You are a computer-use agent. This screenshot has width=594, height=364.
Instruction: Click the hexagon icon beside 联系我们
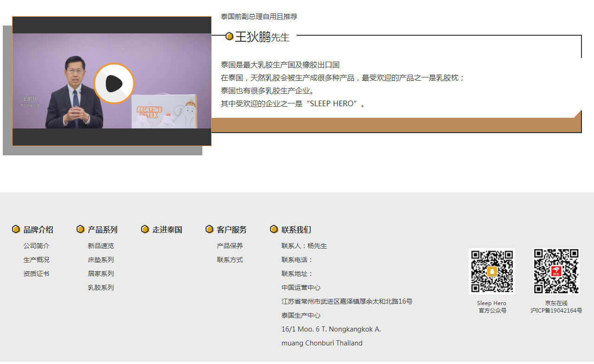[x=274, y=230]
